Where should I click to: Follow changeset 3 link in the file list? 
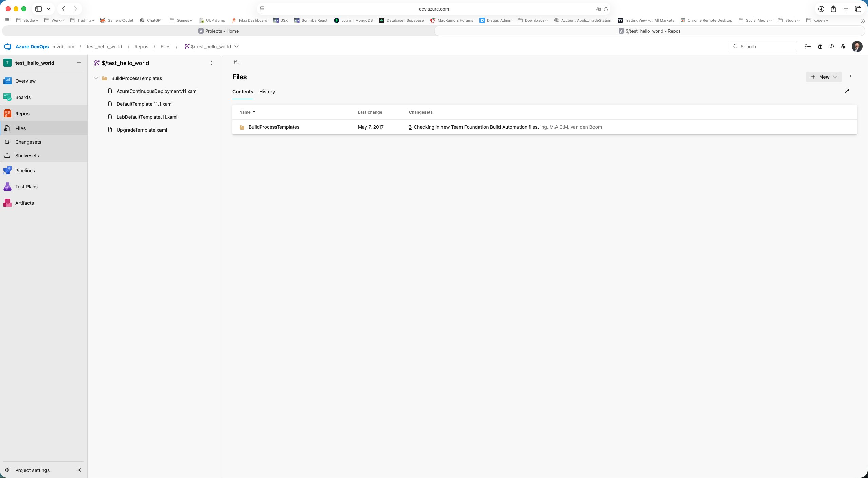click(410, 127)
